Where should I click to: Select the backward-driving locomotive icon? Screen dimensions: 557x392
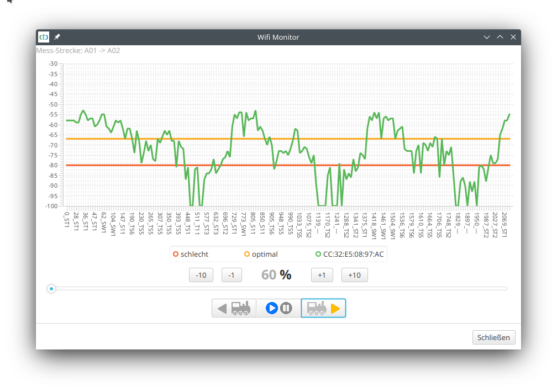[233, 308]
